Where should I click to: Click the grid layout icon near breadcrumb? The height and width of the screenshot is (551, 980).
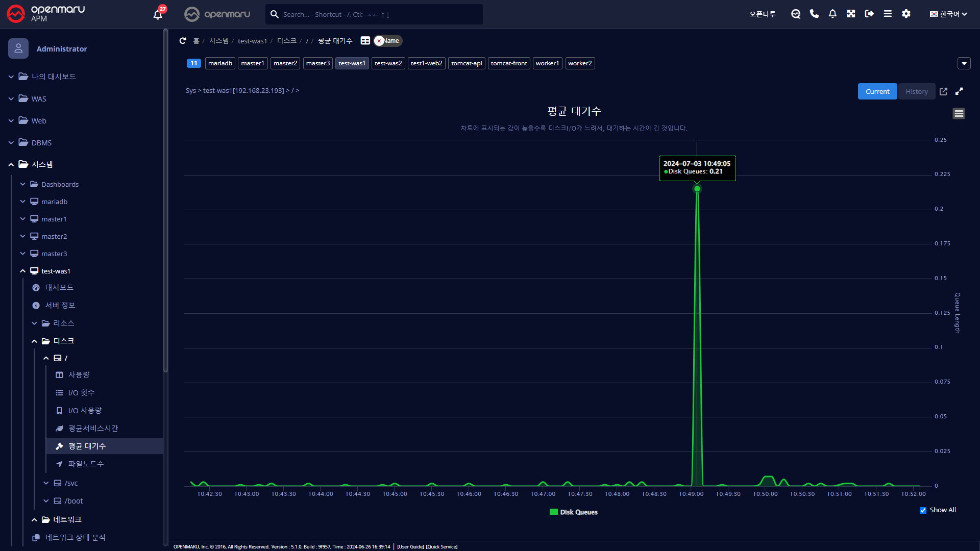[365, 41]
